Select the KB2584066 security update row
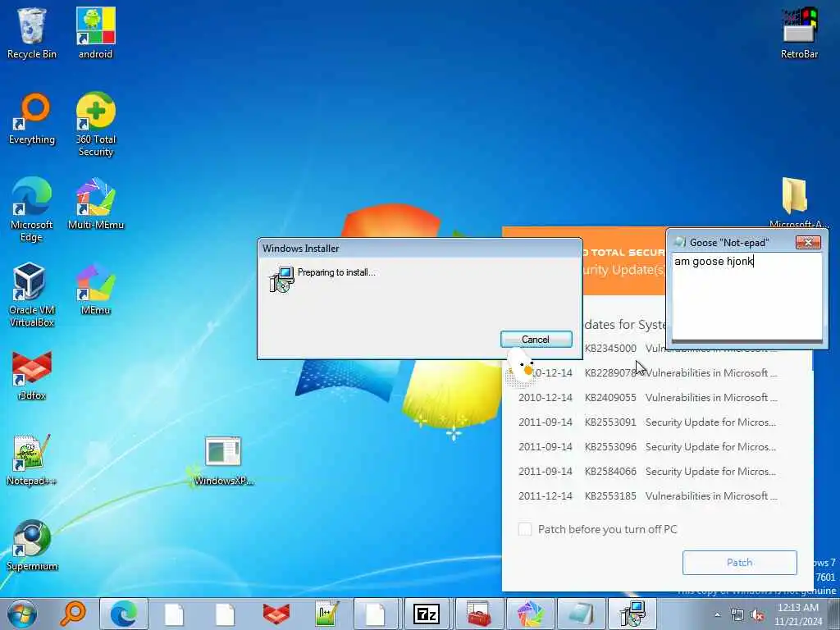This screenshot has height=630, width=840. [648, 472]
